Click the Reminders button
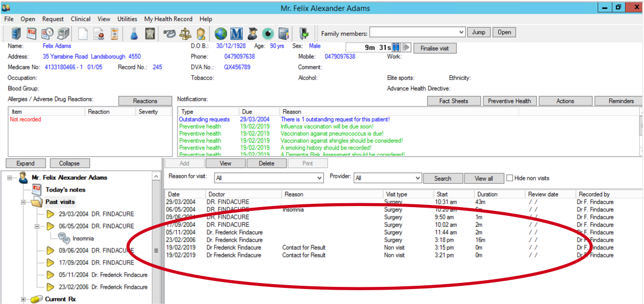 pyautogui.click(x=620, y=101)
